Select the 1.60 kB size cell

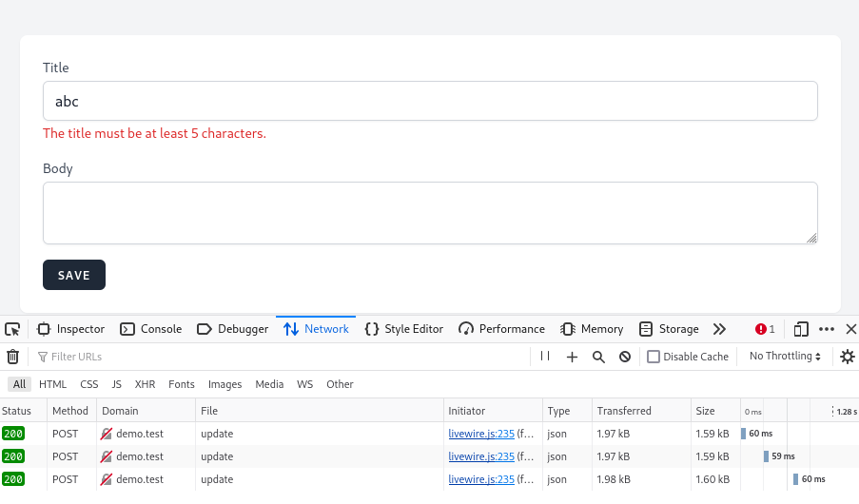[713, 479]
